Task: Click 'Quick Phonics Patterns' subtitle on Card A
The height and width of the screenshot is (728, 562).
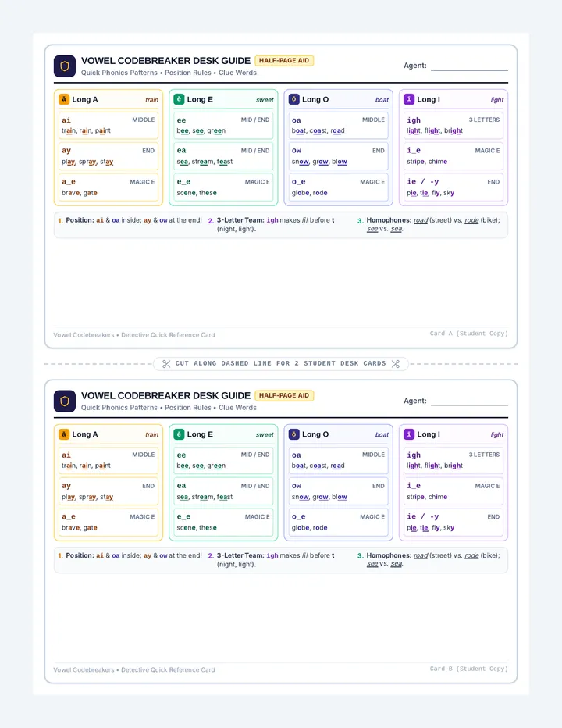Action: pos(119,73)
